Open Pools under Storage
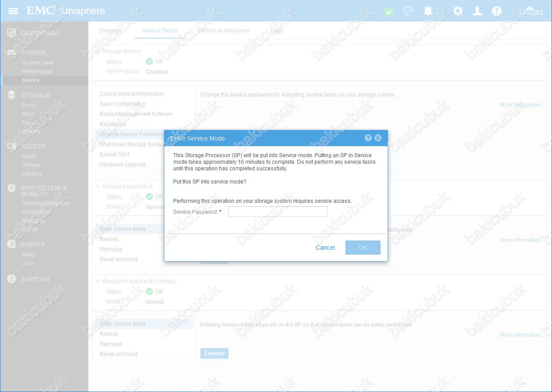 coord(29,105)
